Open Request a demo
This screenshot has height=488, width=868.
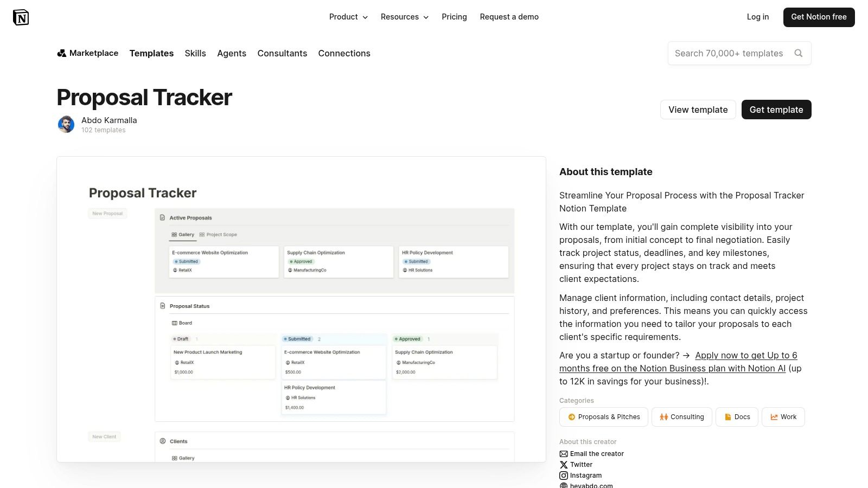509,17
